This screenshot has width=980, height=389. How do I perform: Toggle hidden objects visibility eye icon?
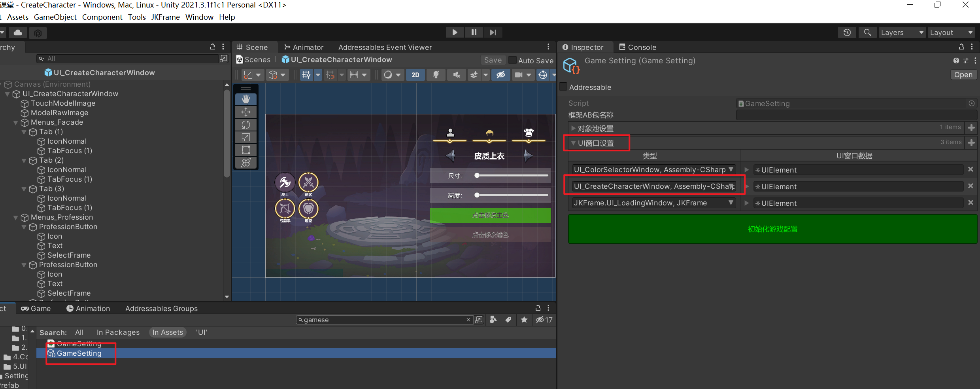[501, 75]
